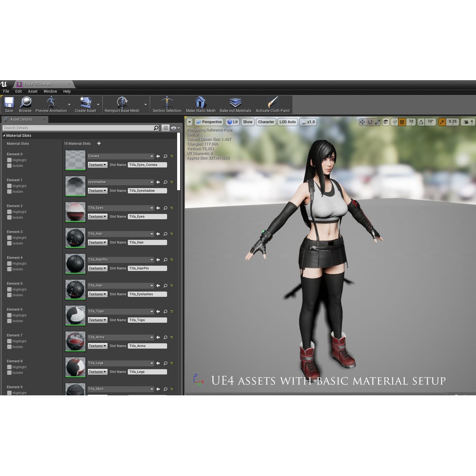This screenshot has height=476, width=476.
Task: Browse to asset in Content Browser
Action: [25, 104]
